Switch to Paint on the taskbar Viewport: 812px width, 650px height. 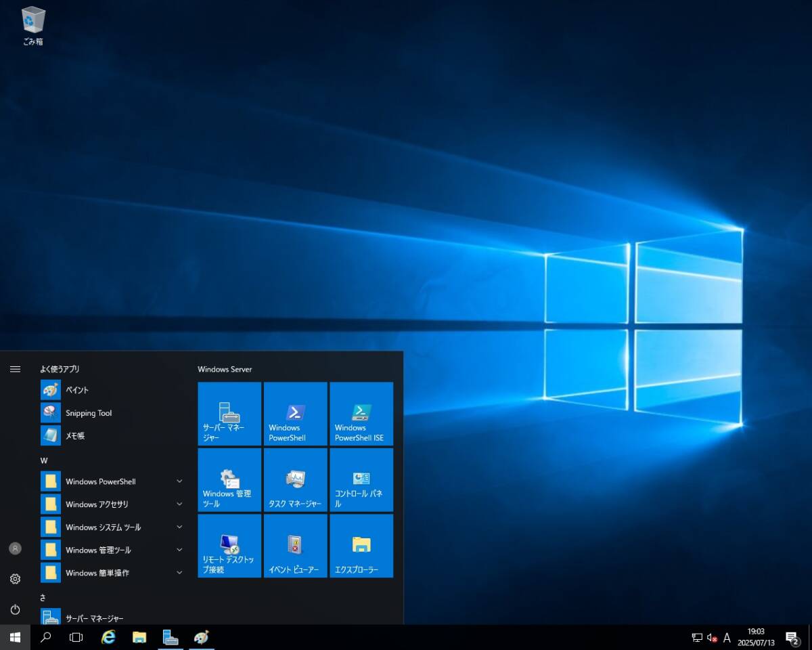(x=202, y=637)
